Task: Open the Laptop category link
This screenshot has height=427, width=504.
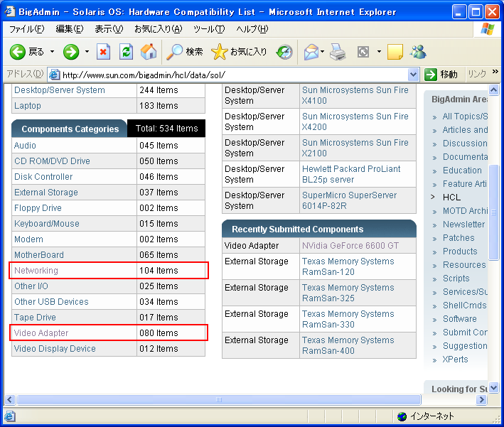Action: 28,106
